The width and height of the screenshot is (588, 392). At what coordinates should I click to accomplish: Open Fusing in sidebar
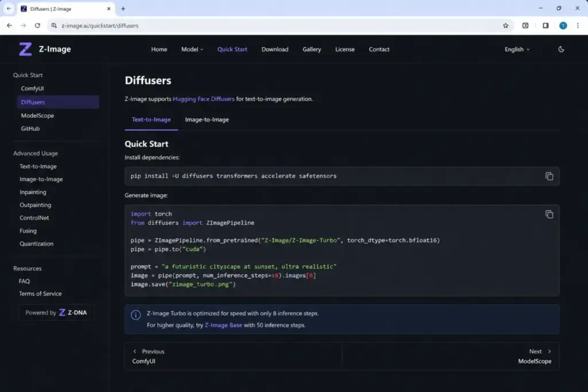pyautogui.click(x=28, y=231)
